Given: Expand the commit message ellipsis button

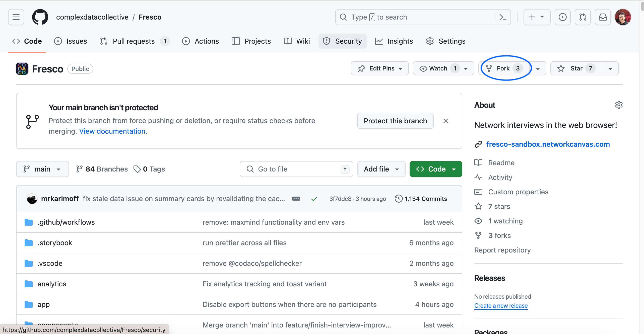Looking at the screenshot, I should tap(296, 199).
